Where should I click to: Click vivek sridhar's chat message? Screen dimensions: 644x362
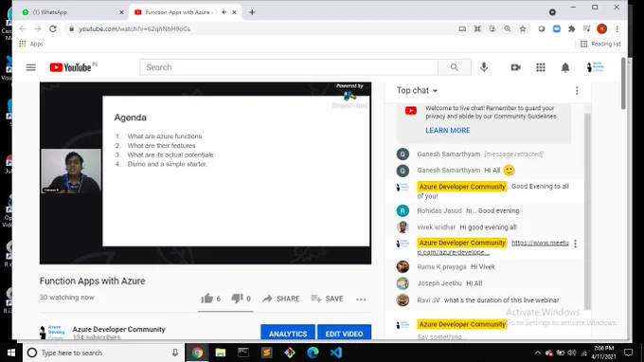click(489, 227)
